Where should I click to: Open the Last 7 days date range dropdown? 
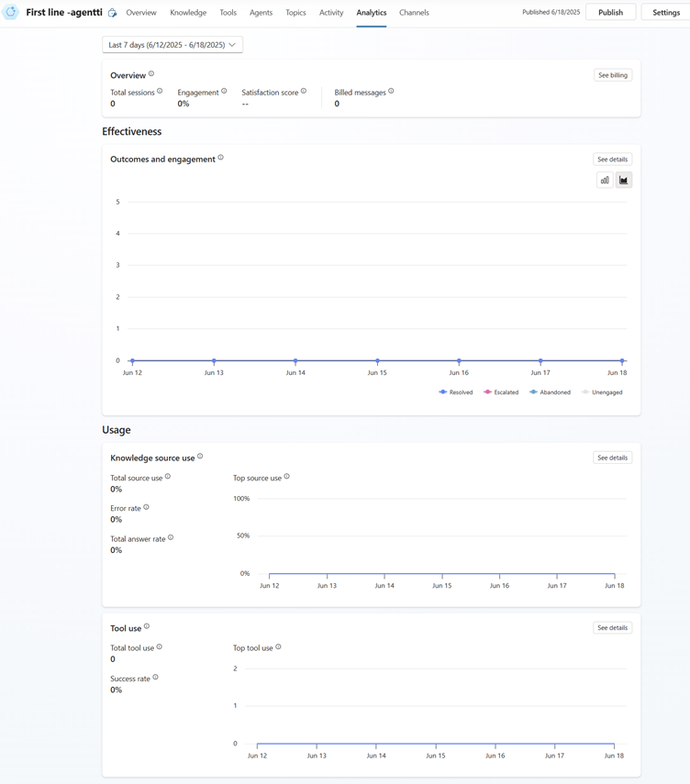pos(172,45)
